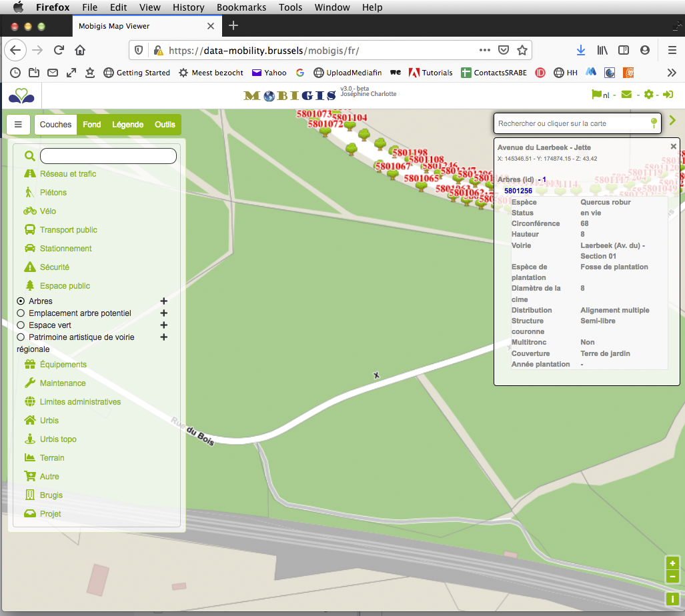This screenshot has width=685, height=616.
Task: Click the tree ID 5801256 link
Action: point(518,191)
